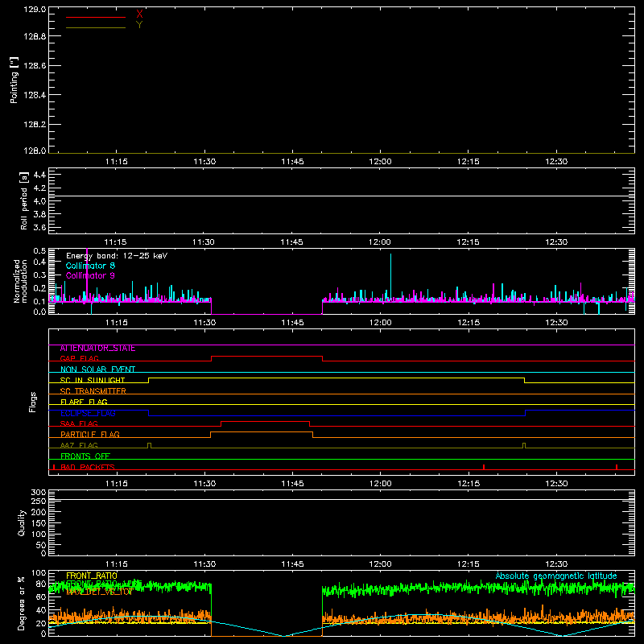Click the 150 tick on Quality axis
This screenshot has width=644, height=644.
click(x=39, y=523)
